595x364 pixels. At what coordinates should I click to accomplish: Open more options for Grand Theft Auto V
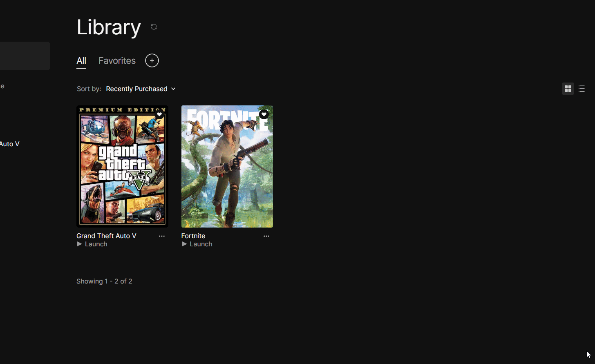(x=162, y=236)
